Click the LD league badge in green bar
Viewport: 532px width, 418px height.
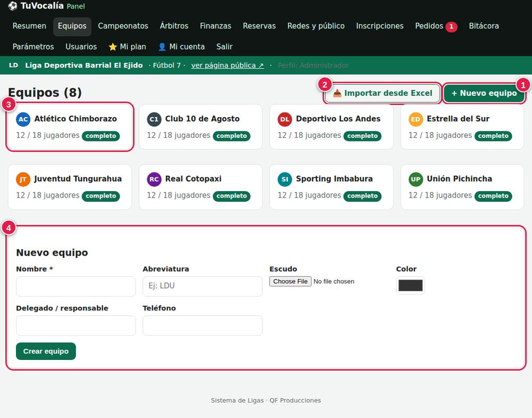(14, 65)
